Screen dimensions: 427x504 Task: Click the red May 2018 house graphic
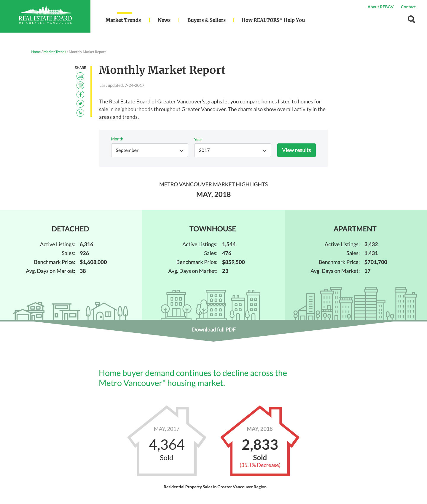tap(260, 441)
